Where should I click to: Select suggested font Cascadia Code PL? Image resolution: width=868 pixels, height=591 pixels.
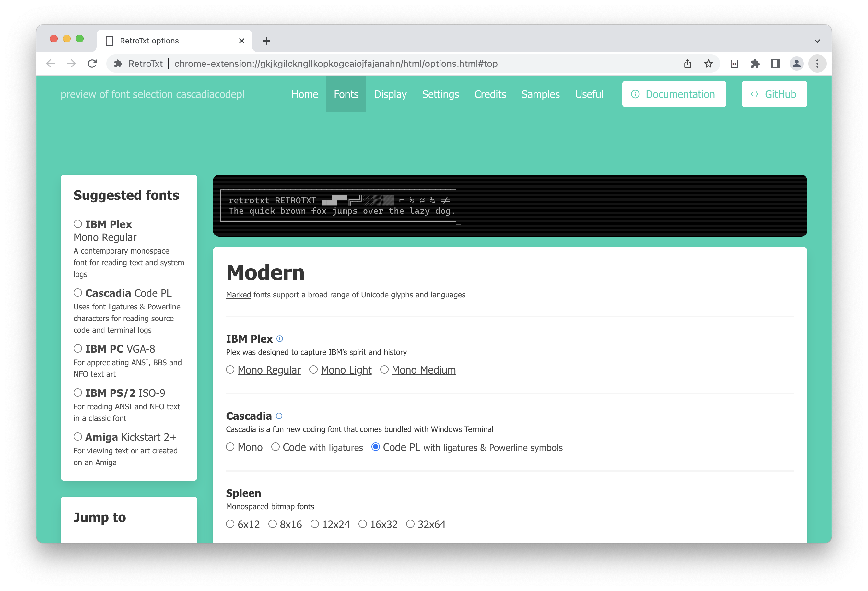[78, 293]
